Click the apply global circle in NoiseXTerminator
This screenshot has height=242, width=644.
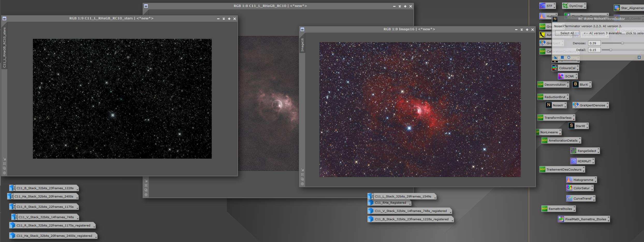(x=569, y=57)
